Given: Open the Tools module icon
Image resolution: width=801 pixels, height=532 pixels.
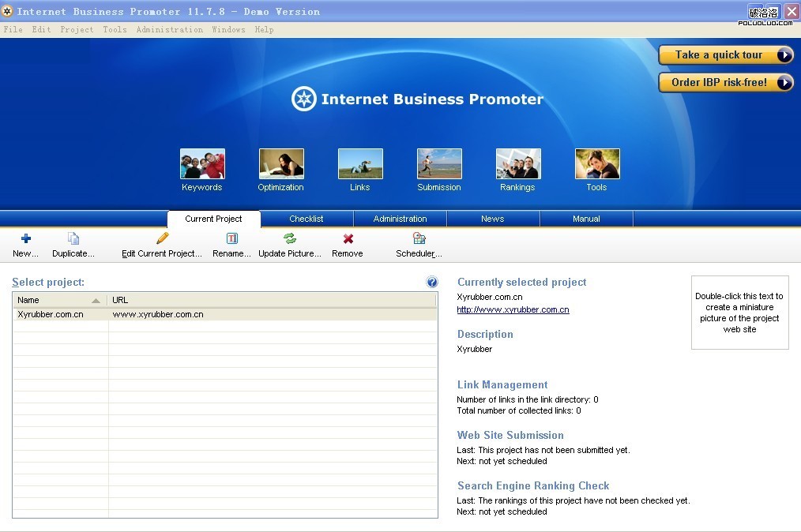Looking at the screenshot, I should click(x=597, y=164).
